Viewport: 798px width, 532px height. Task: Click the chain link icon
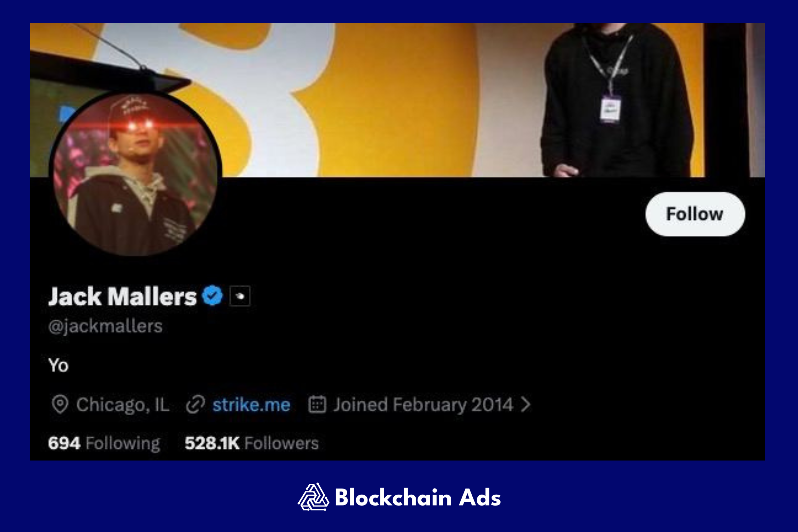[195, 404]
